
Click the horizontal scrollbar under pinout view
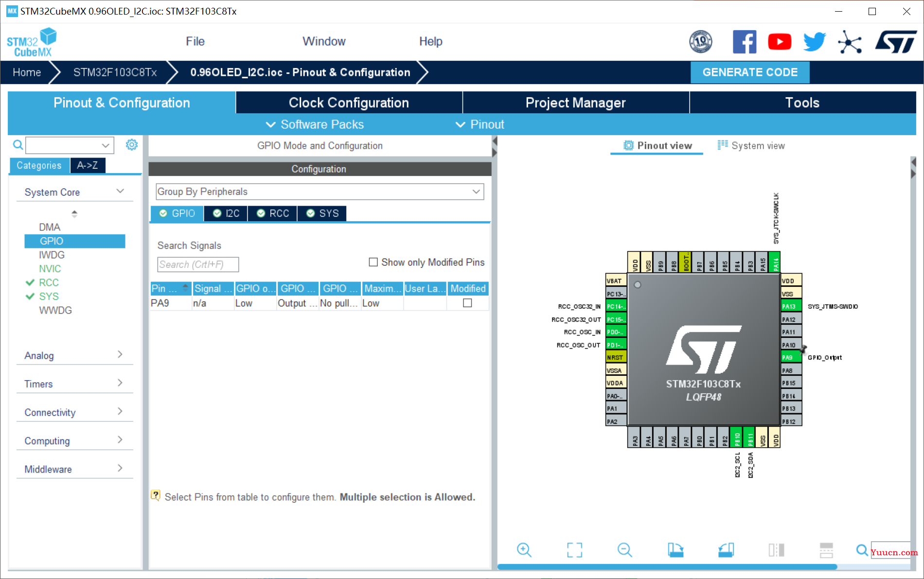(667, 567)
